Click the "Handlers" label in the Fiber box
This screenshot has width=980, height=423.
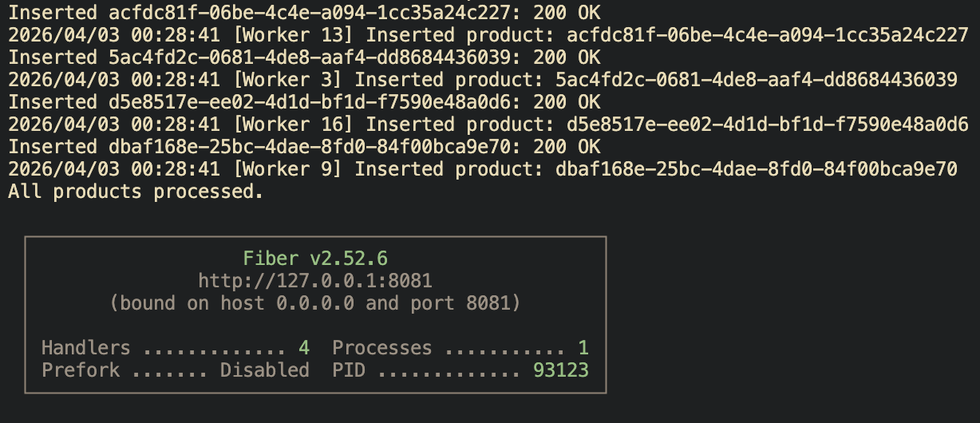tap(85, 348)
